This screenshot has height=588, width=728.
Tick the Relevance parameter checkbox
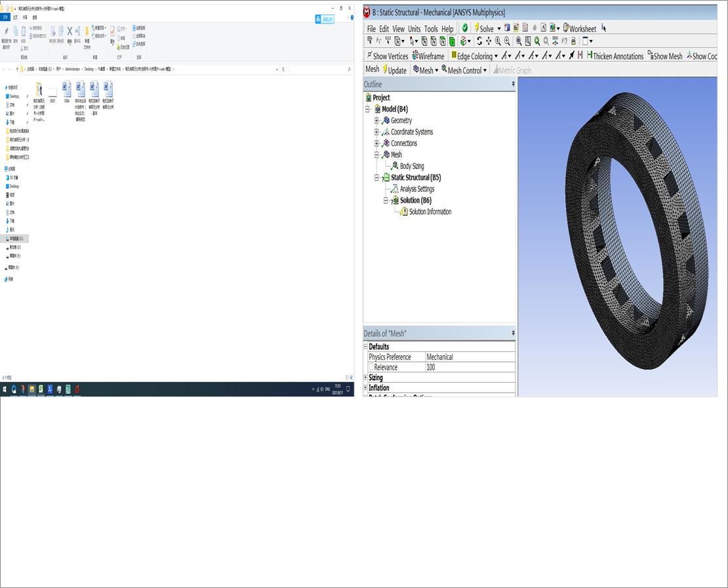pyautogui.click(x=371, y=367)
